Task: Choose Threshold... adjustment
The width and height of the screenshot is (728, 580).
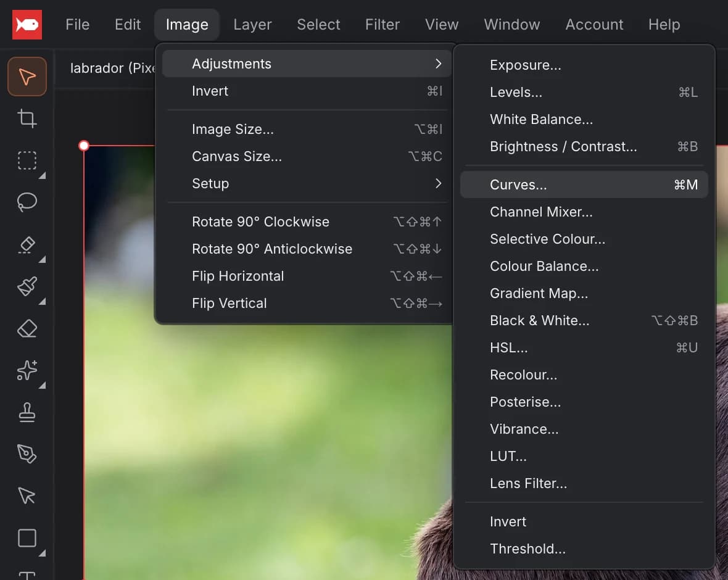Action: coord(584,549)
